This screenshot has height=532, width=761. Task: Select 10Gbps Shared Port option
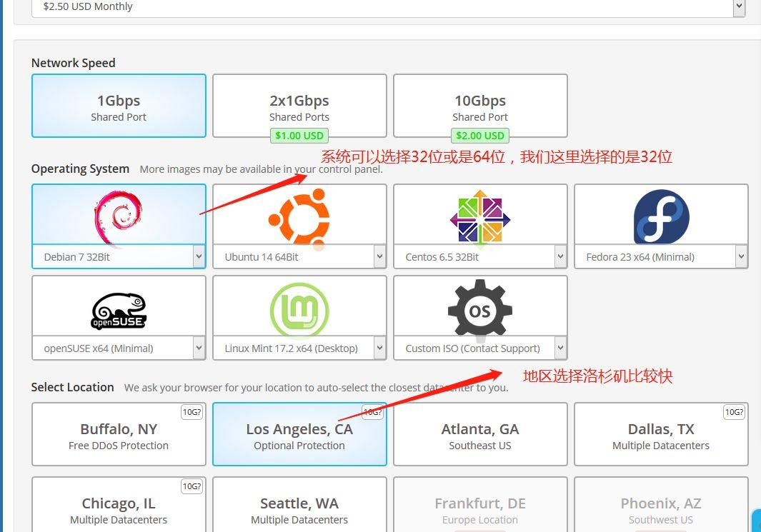(x=480, y=106)
